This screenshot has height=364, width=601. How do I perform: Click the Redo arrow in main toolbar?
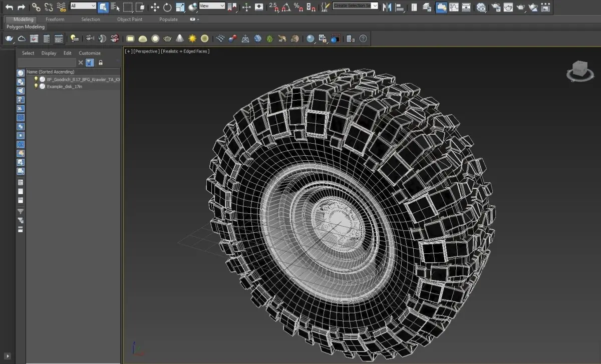22,7
